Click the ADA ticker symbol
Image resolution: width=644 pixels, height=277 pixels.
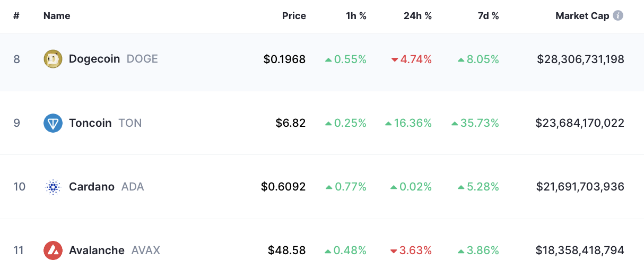[x=133, y=187]
